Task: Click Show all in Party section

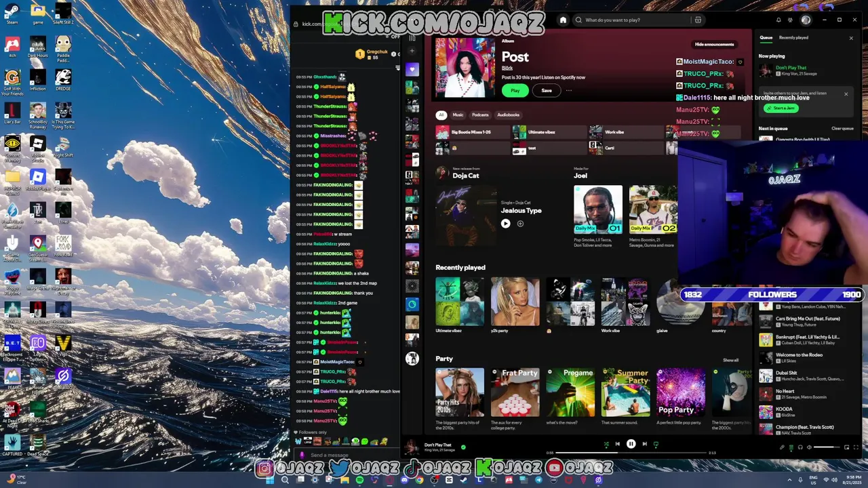Action: 730,360
